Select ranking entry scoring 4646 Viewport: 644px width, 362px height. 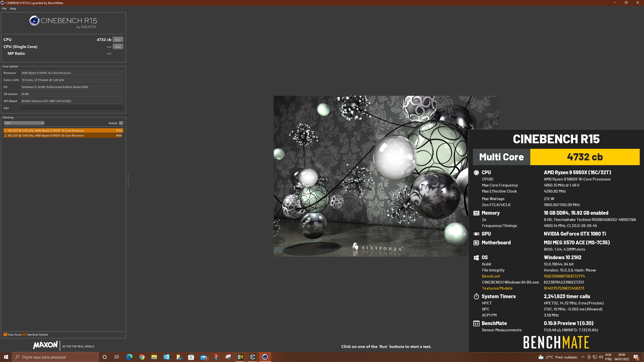(63, 135)
